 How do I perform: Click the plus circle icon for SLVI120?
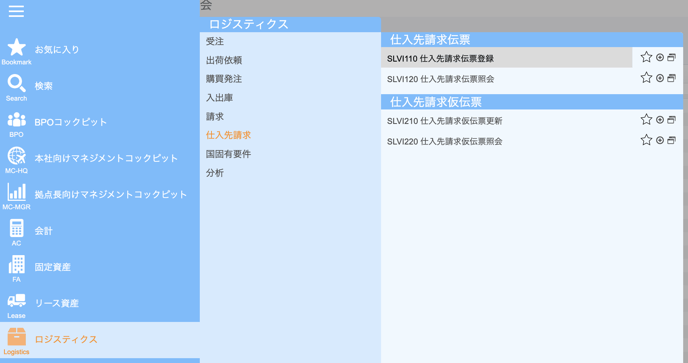pos(660,78)
